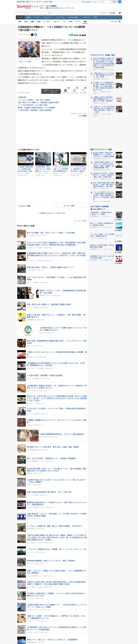Share the article on Facebook
Viewport: 138px width, 644px height.
[36, 35]
